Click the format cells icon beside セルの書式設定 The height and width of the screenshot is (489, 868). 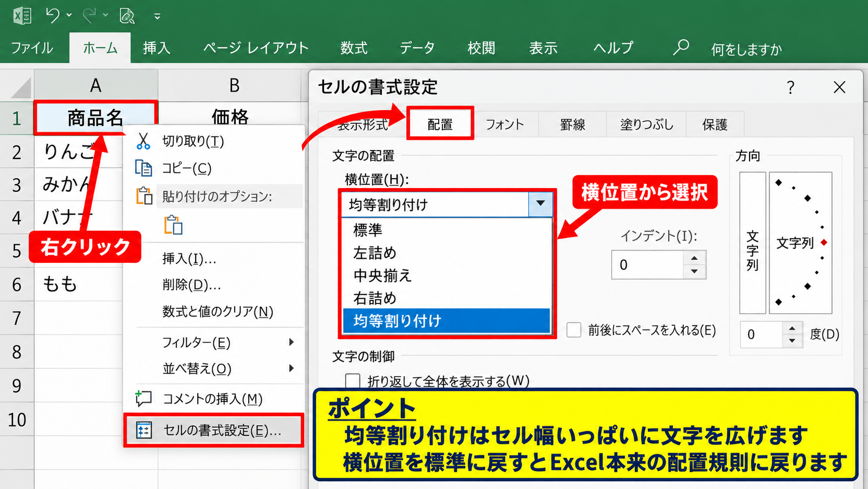[x=144, y=430]
